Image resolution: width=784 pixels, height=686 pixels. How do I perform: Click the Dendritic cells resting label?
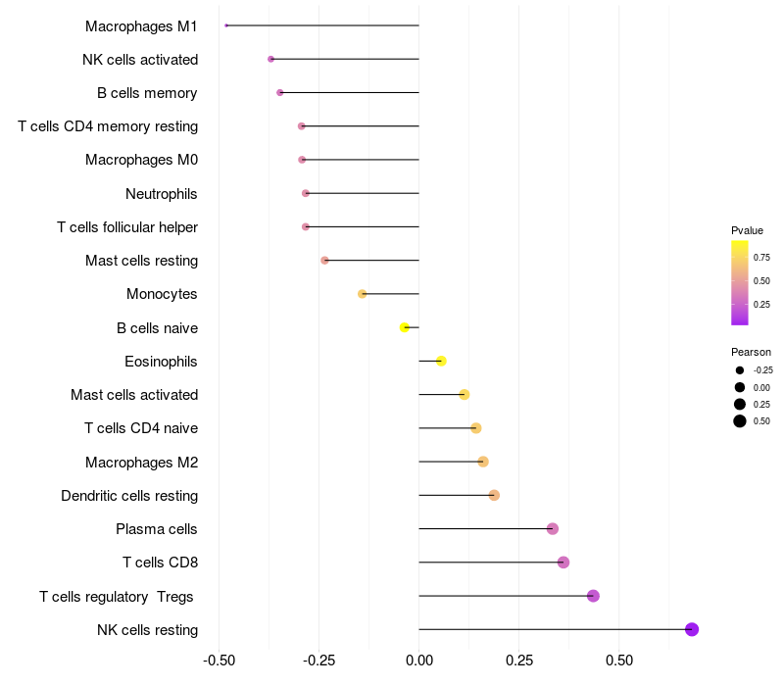[129, 496]
